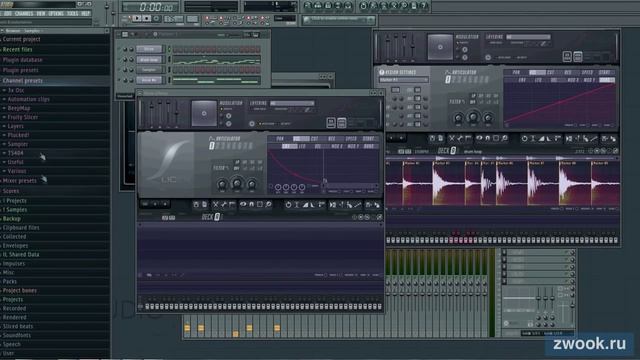Expand the Impulses folder in browser
The image size is (640, 360).
13,264
